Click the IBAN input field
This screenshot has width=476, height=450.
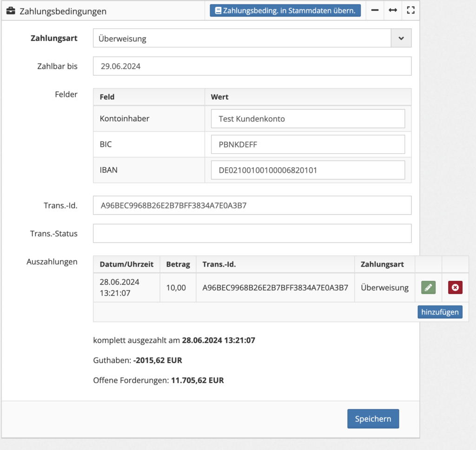click(308, 170)
